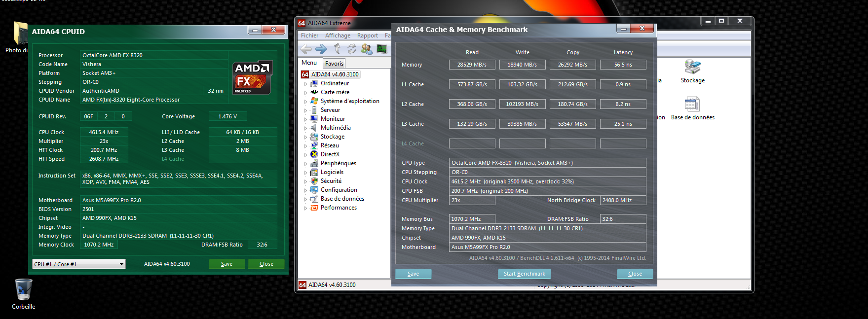This screenshot has height=319, width=868.
Task: Click L3 Cache Latency value 25.1 ns
Action: tap(623, 124)
